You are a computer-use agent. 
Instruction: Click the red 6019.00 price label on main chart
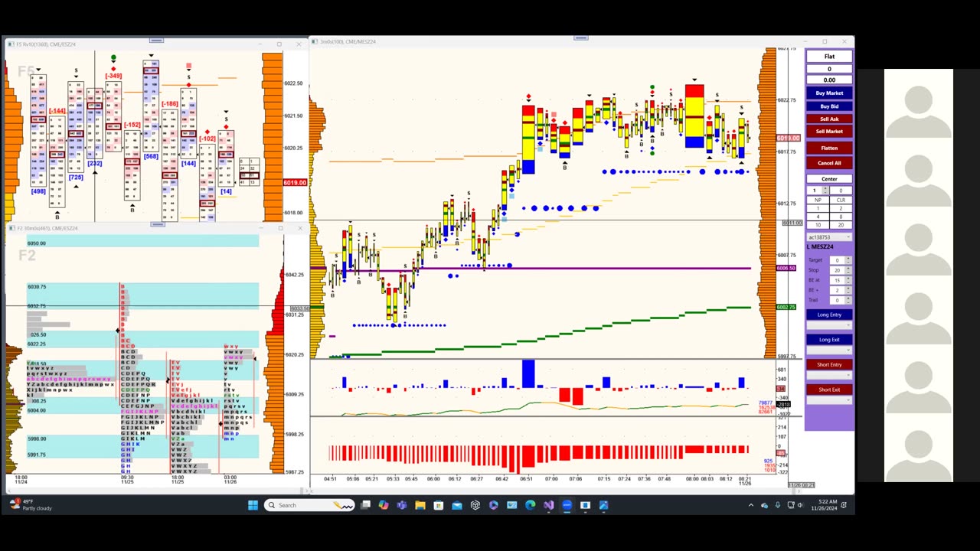(788, 138)
